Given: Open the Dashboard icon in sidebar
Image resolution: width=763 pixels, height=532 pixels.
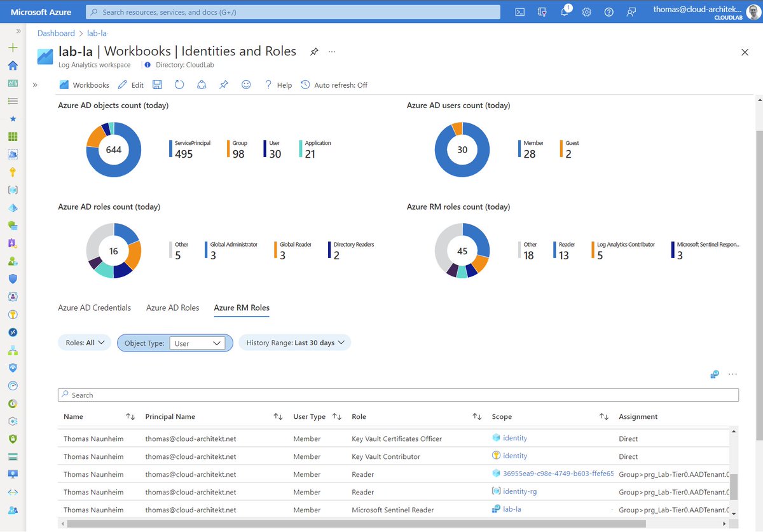Looking at the screenshot, I should pos(13,83).
